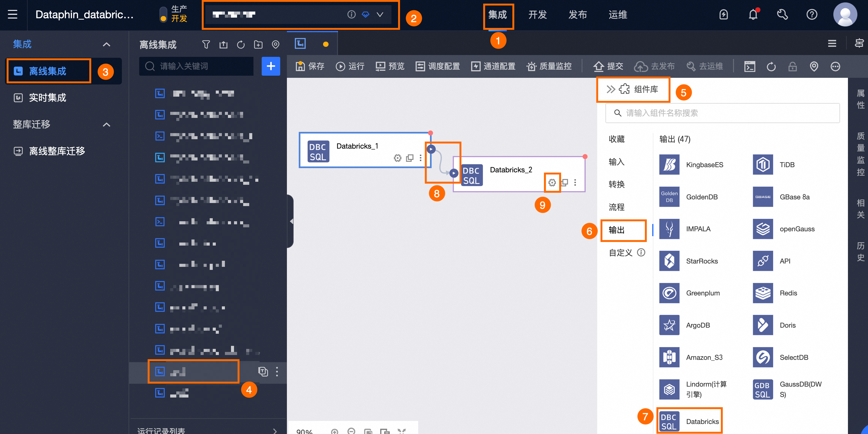Open 离线整库迁移 in the sidebar
The width and height of the screenshot is (868, 434).
click(x=57, y=151)
